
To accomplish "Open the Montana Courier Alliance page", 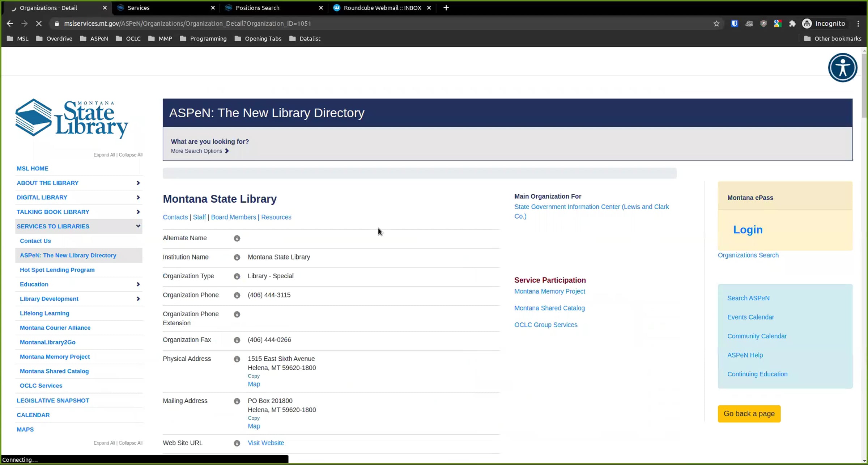I will (x=55, y=328).
